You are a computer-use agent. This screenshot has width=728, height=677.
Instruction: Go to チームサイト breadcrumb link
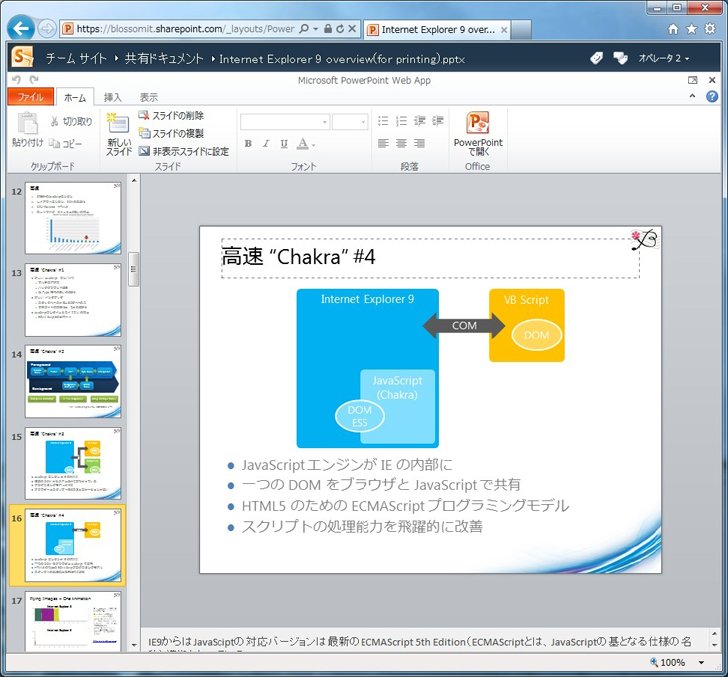coord(76,59)
